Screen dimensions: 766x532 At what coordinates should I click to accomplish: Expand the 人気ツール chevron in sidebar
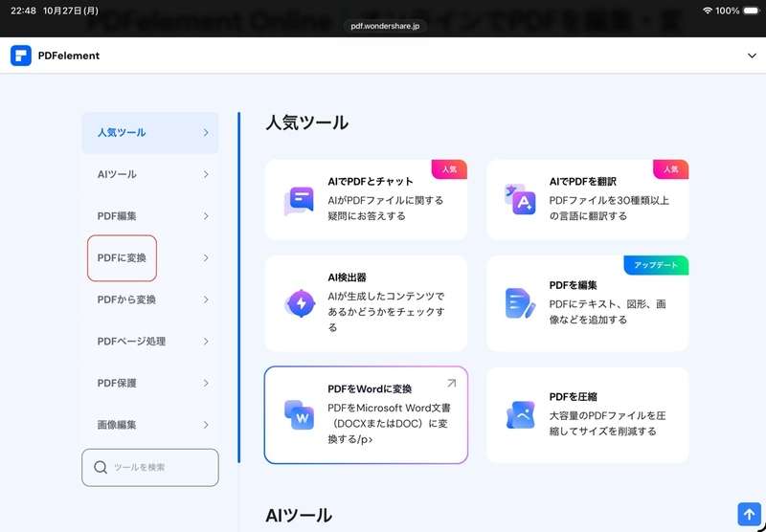click(206, 133)
